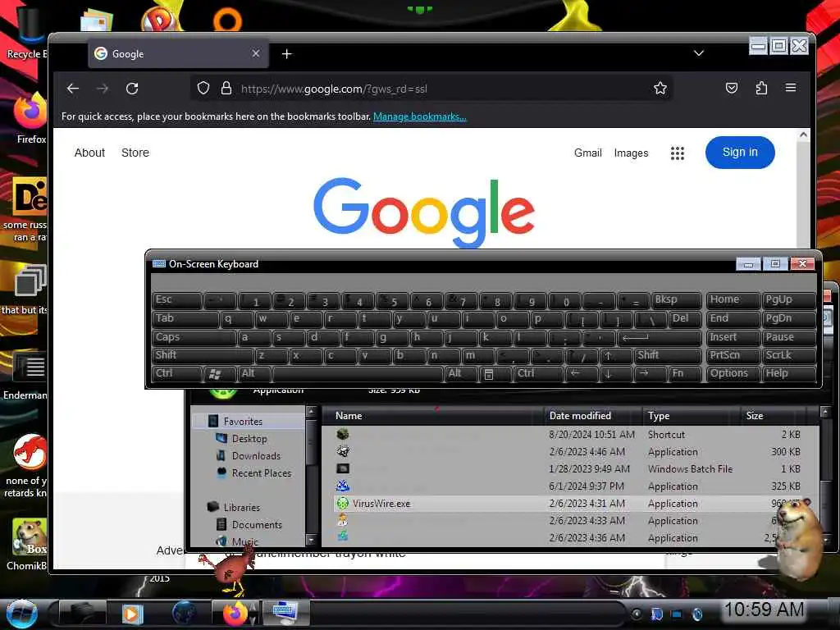Image resolution: width=840 pixels, height=630 pixels.
Task: Open the Windows Start orb
Action: (21, 614)
